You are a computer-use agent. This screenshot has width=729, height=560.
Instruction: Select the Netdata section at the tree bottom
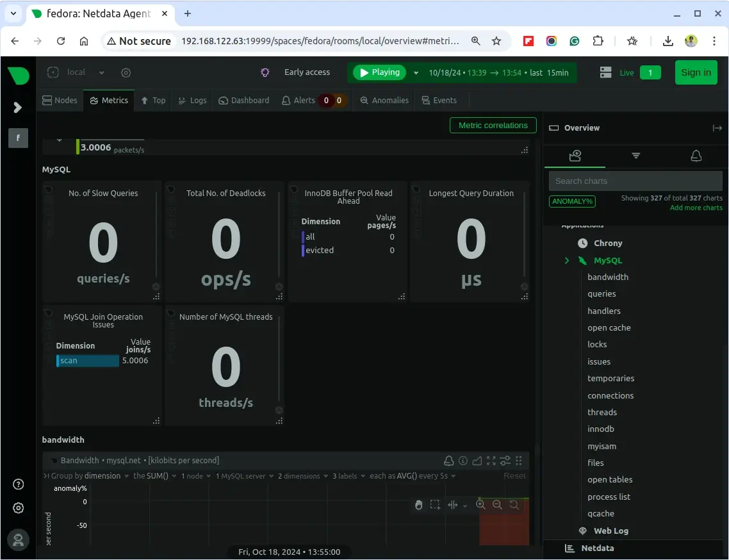tap(598, 548)
